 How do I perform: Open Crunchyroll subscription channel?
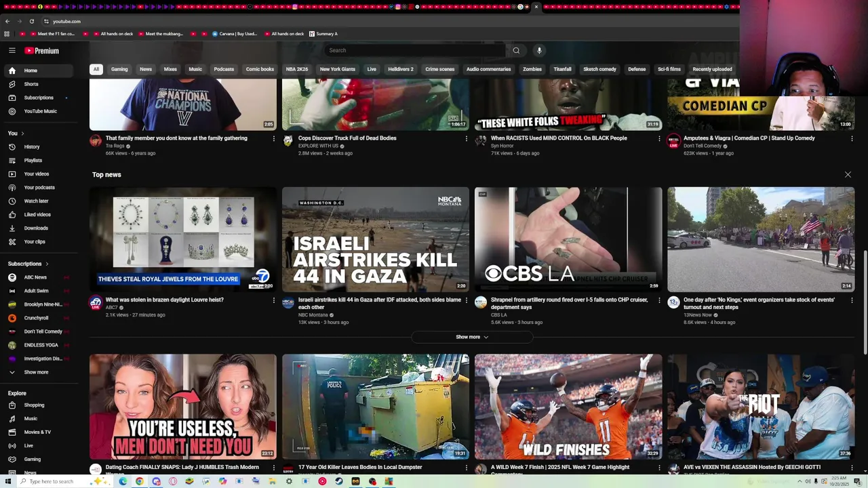click(x=37, y=318)
